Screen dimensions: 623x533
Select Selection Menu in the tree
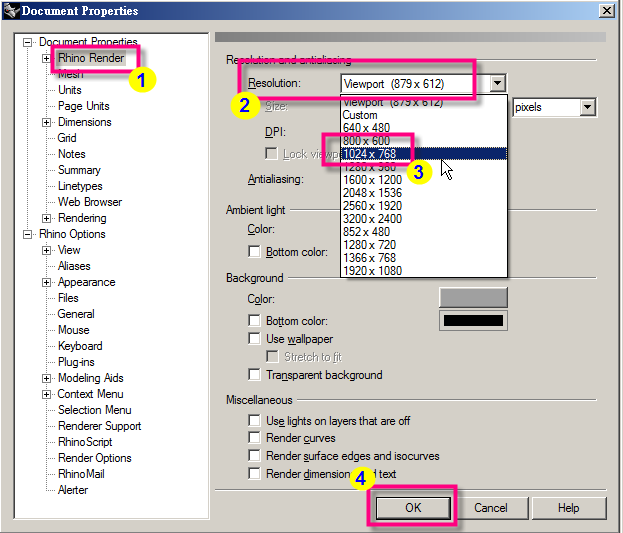(x=95, y=410)
